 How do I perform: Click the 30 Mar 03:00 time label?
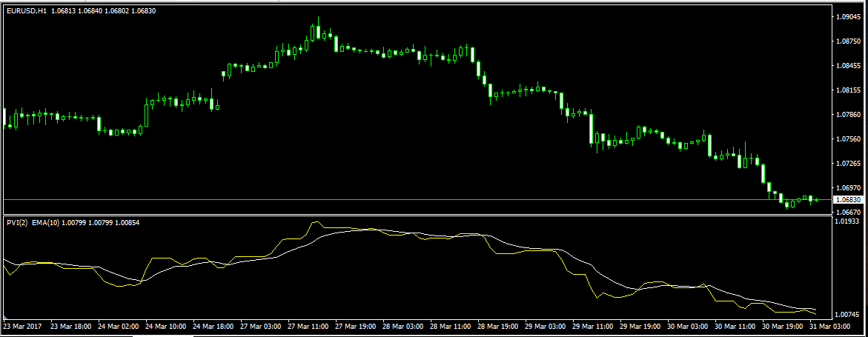tap(689, 326)
